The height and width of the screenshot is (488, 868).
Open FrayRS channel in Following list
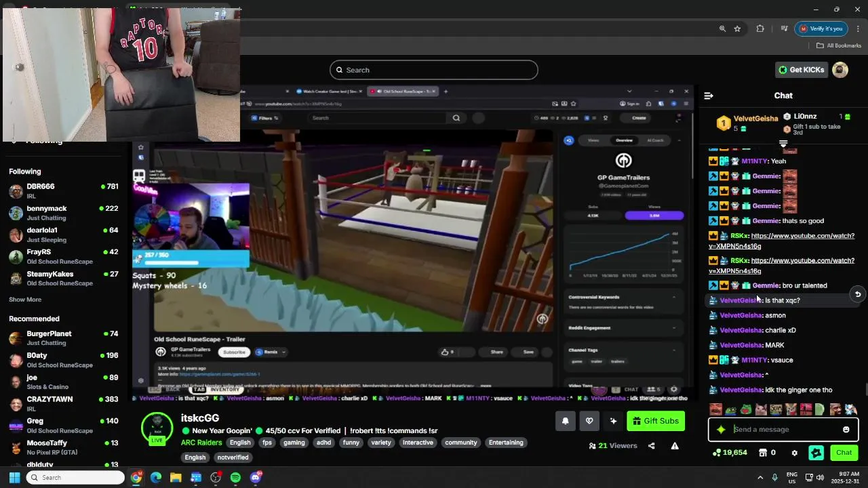coord(64,256)
